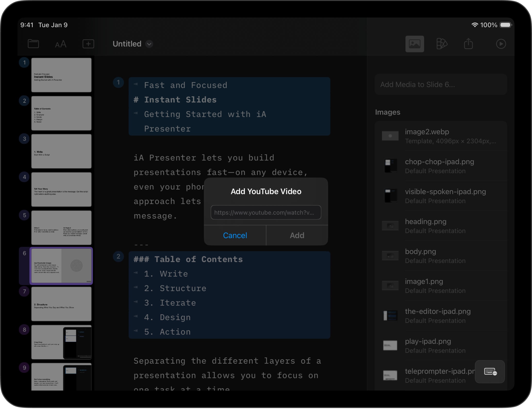Focus the YouTube URL input field

coord(266,213)
